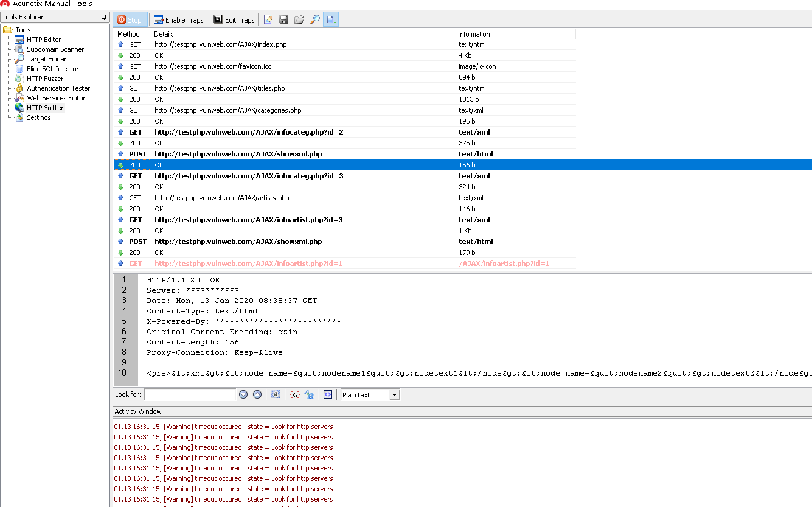Toggle the highlight-matches 'a' search option
The height and width of the screenshot is (507, 812).
tap(276, 394)
